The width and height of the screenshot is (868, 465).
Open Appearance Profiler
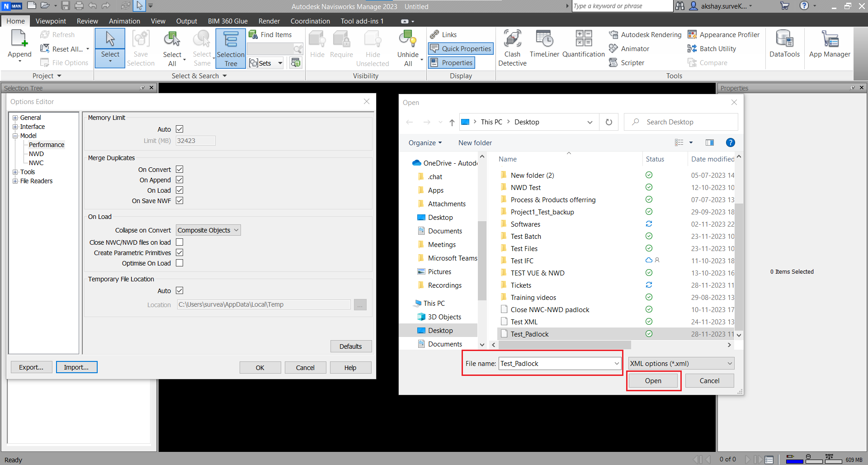[723, 35]
